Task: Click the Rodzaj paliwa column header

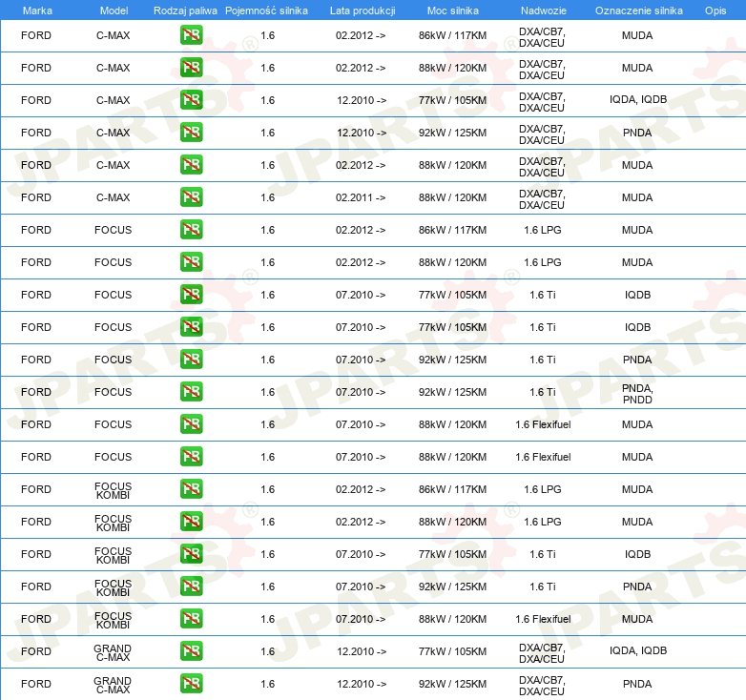Action: [185, 10]
